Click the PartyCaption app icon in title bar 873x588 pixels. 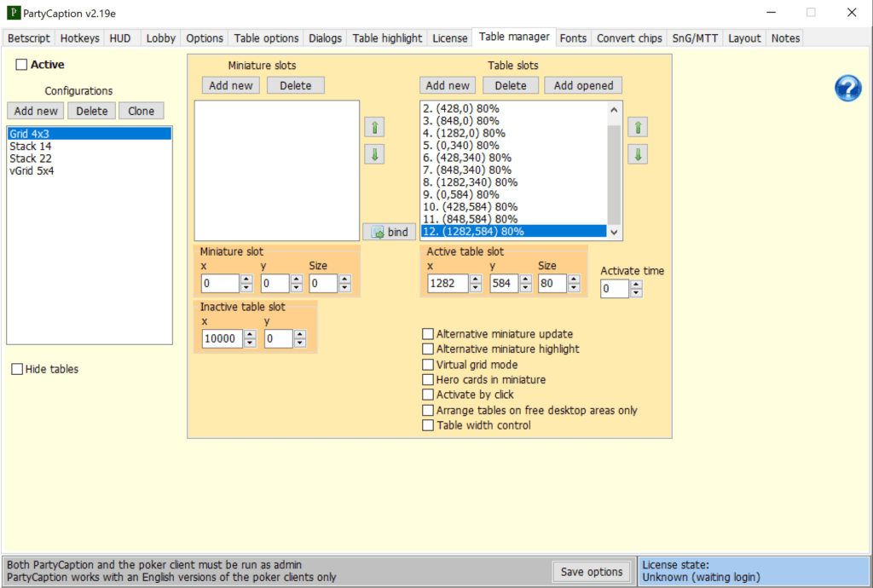click(14, 12)
